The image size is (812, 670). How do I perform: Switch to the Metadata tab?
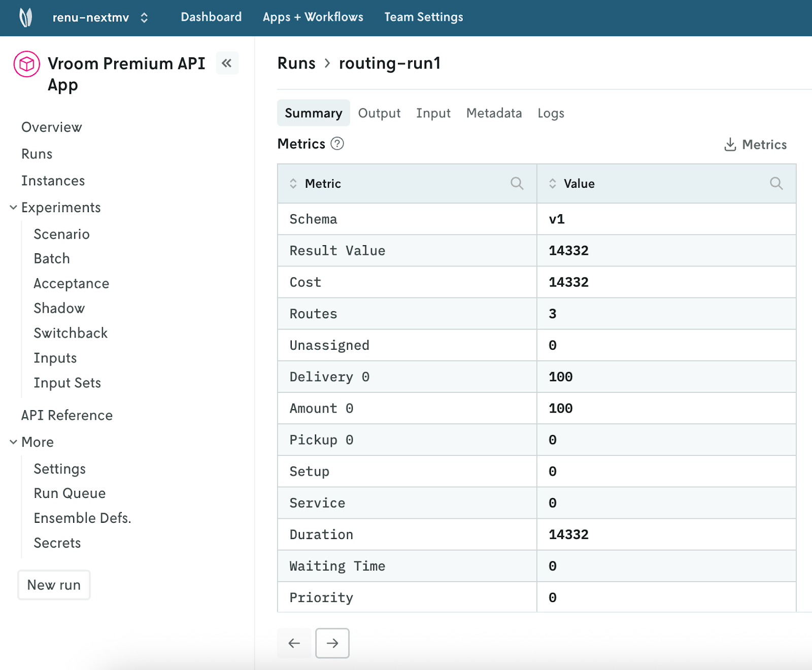point(494,113)
